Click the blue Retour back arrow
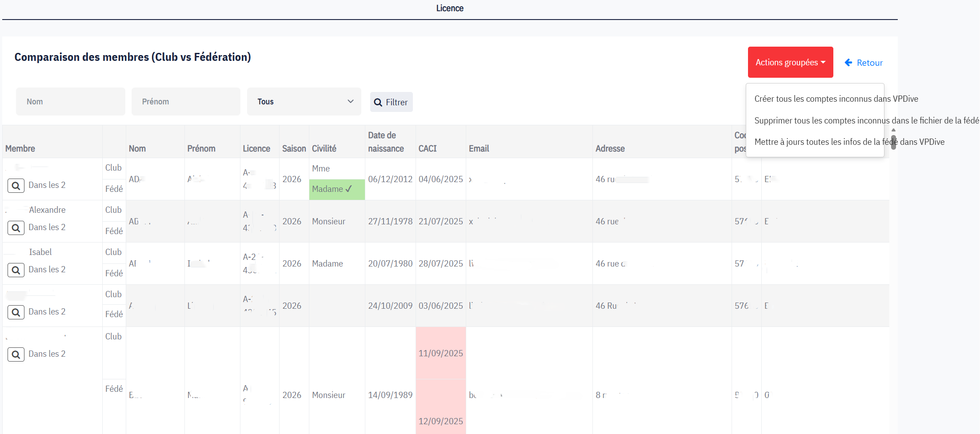This screenshot has width=980, height=434. tap(848, 63)
